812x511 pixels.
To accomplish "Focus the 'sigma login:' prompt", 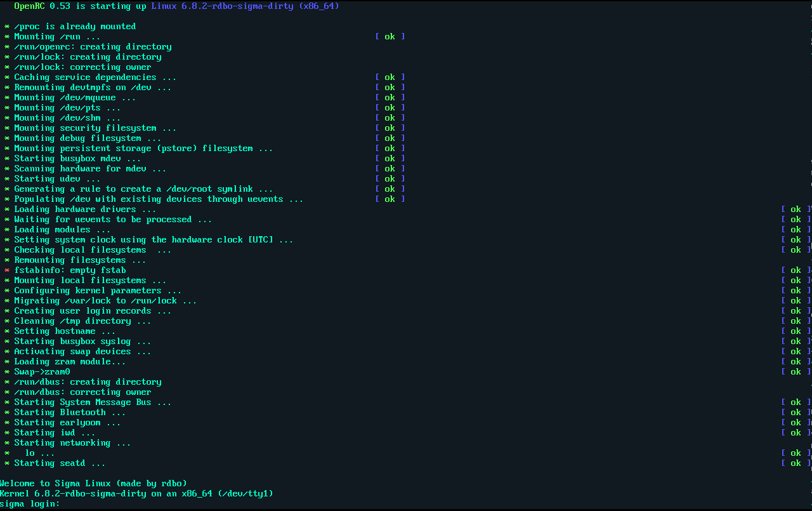I will coord(30,504).
